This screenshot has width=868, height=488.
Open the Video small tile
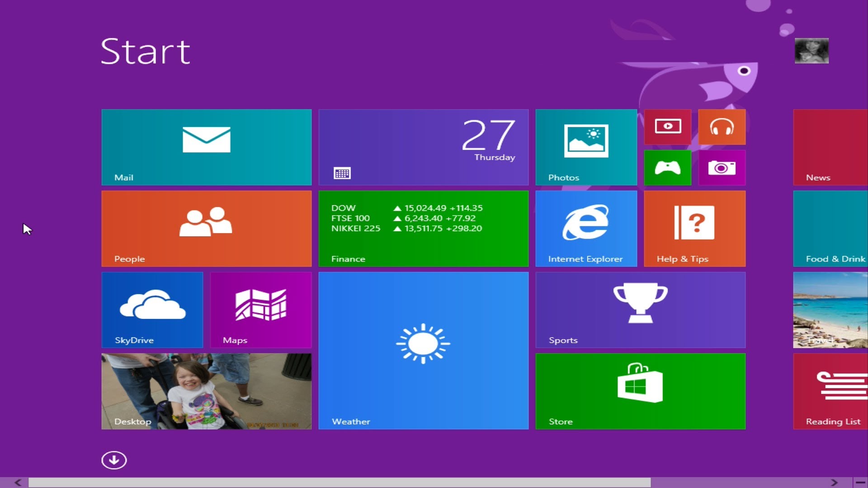[x=667, y=127]
